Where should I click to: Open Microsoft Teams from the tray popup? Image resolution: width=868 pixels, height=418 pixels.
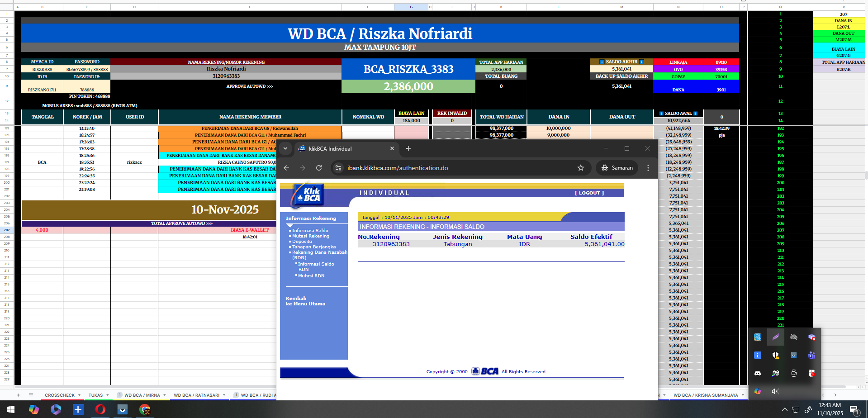pos(812,355)
